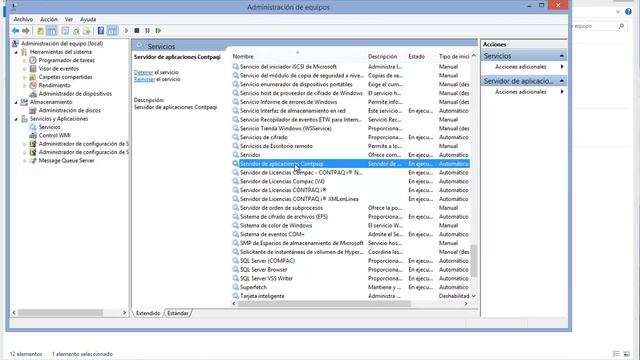The image size is (640, 360).
Task: Open the Ver menu
Action: (x=69, y=19)
